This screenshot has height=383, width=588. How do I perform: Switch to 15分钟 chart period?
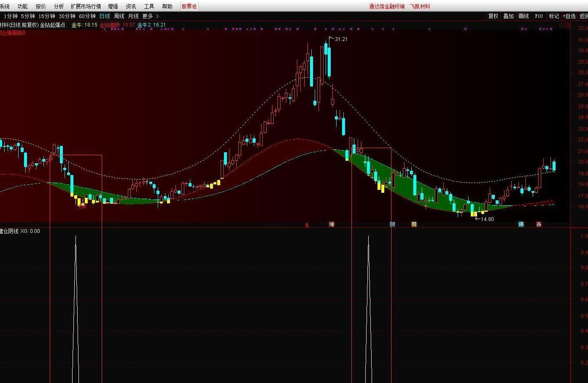(x=47, y=16)
